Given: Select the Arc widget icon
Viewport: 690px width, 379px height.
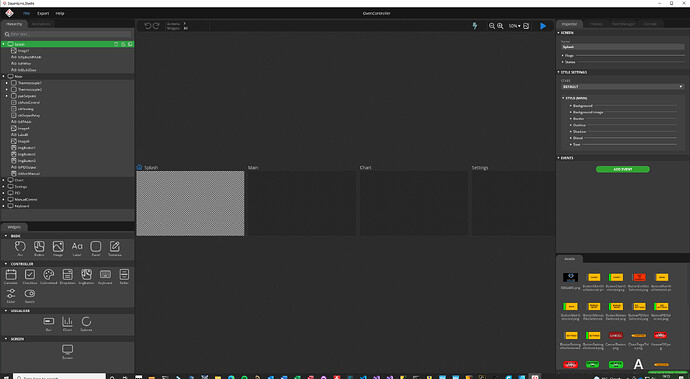Looking at the screenshot, I should pyautogui.click(x=20, y=246).
